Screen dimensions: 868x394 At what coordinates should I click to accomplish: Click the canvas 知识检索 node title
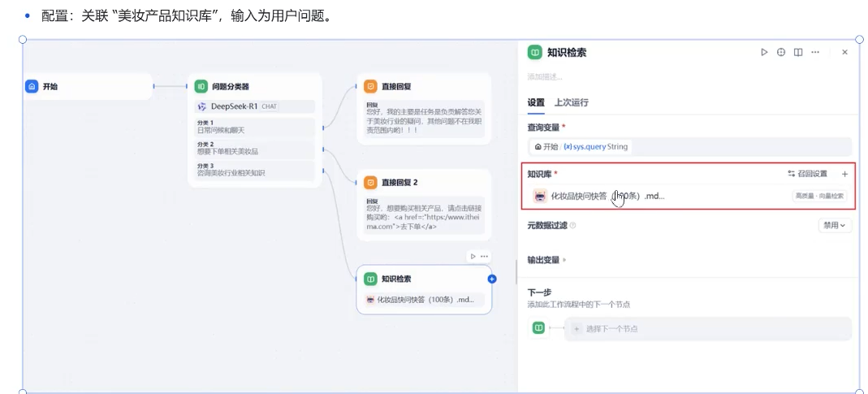click(396, 279)
